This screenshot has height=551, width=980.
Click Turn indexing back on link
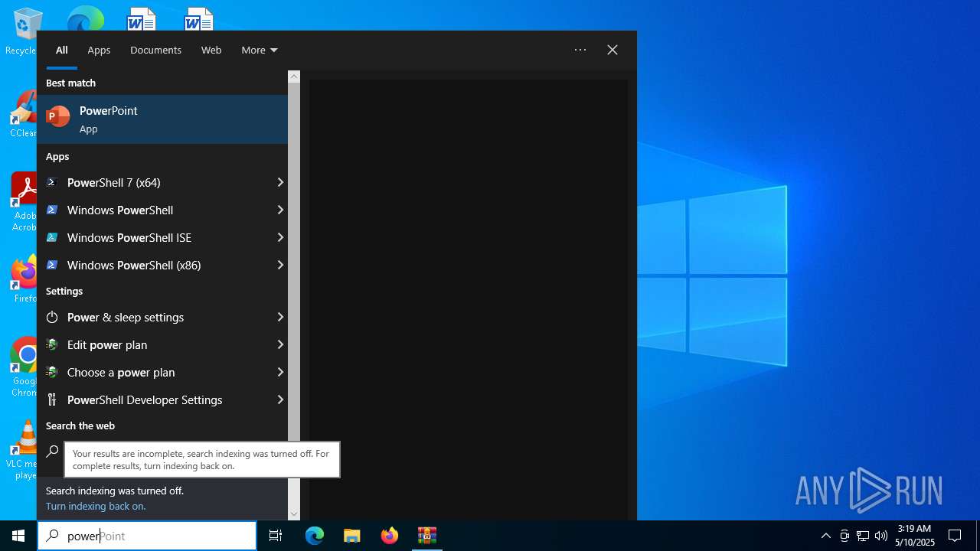click(x=96, y=506)
